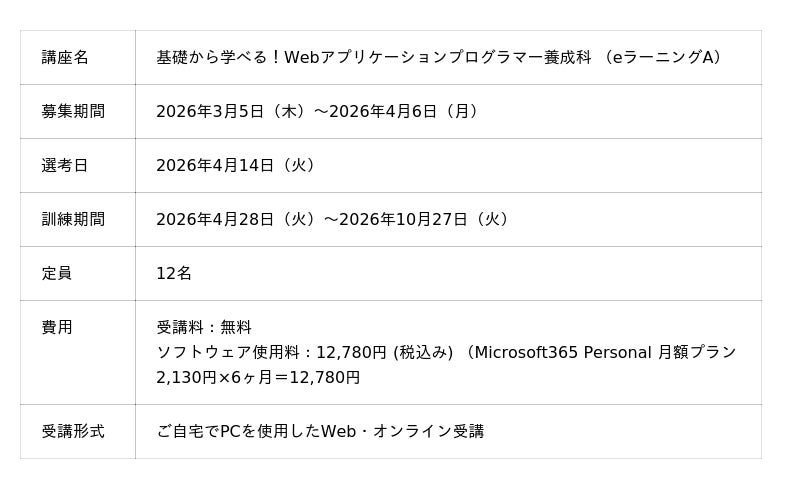
Task: Click the 講座名 row label
Action: (65, 58)
